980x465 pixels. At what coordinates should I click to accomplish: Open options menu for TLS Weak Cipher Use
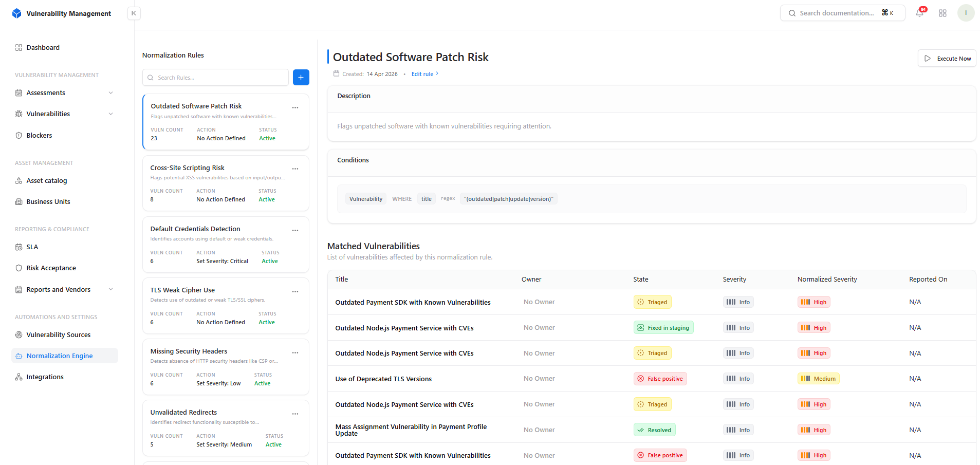(295, 291)
